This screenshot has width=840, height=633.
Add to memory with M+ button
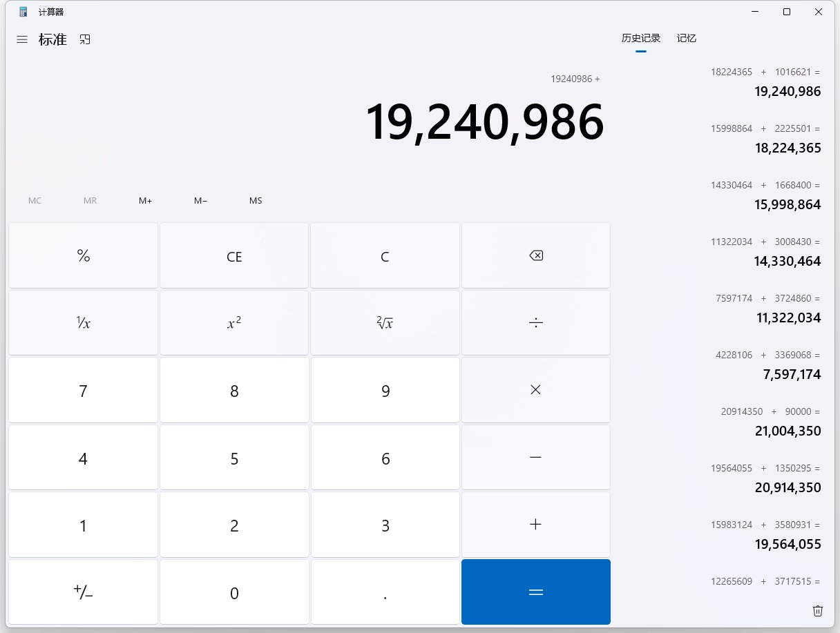point(145,201)
